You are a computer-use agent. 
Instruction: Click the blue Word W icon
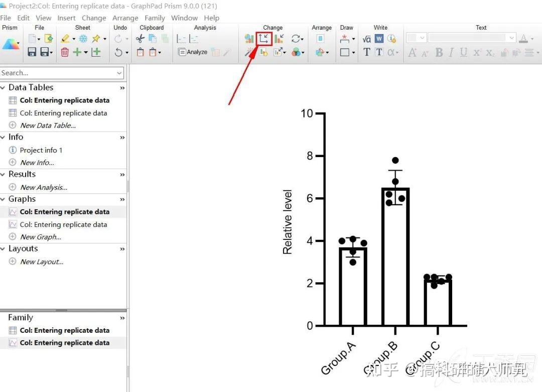[379, 39]
